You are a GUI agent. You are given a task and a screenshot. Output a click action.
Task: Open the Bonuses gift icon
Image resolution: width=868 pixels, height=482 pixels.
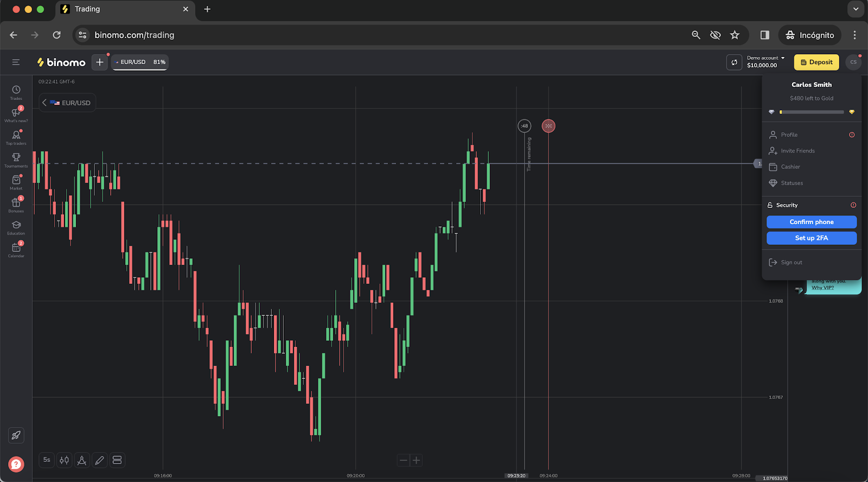[x=16, y=204]
